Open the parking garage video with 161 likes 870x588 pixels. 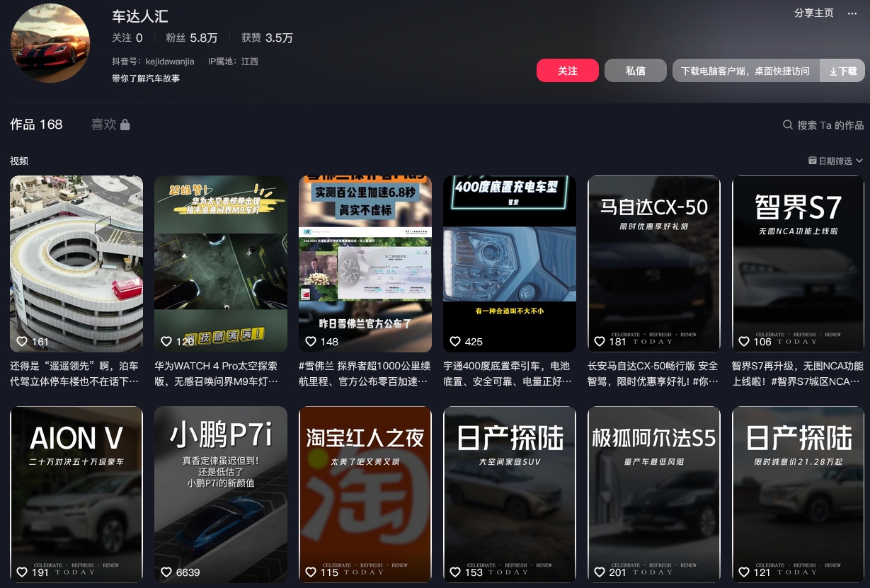76,264
